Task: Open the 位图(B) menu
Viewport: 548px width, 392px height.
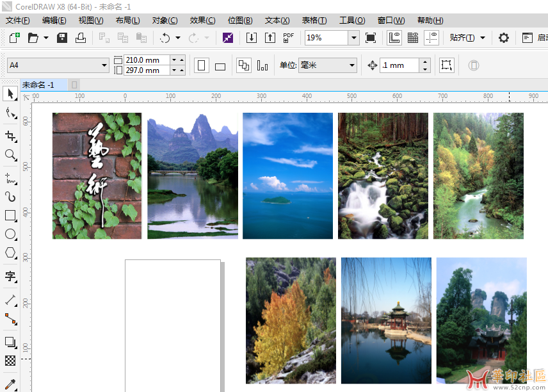Action: click(x=240, y=20)
